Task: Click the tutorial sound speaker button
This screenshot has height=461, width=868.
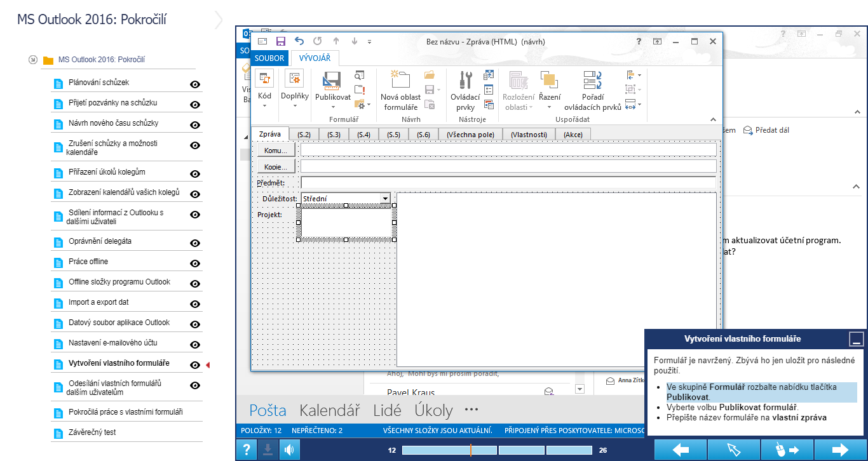Action: click(x=289, y=450)
